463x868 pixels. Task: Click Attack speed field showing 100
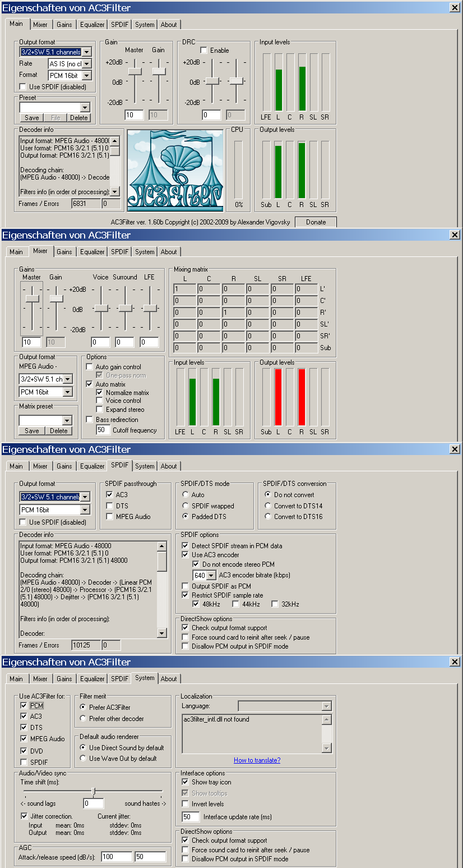(x=117, y=857)
